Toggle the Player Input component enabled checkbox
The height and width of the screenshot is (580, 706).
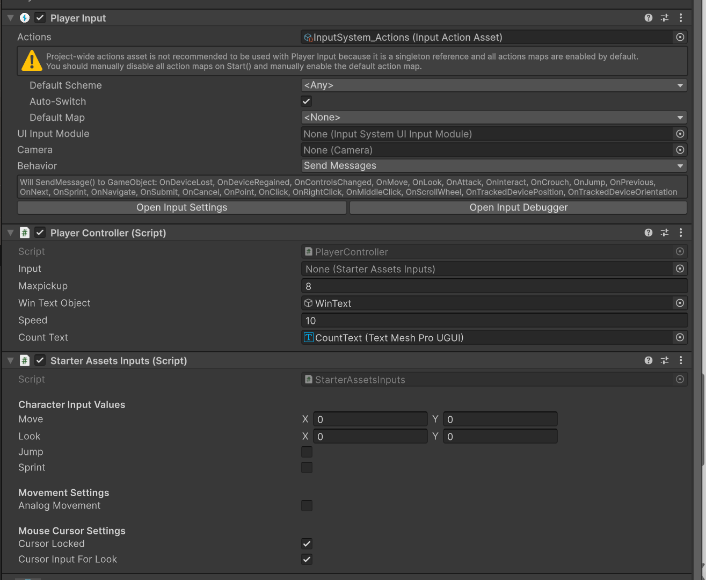[40, 18]
